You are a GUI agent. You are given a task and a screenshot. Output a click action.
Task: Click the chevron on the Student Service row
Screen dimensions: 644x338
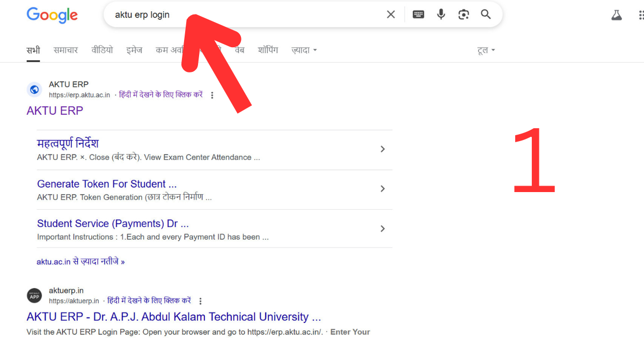coord(383,229)
